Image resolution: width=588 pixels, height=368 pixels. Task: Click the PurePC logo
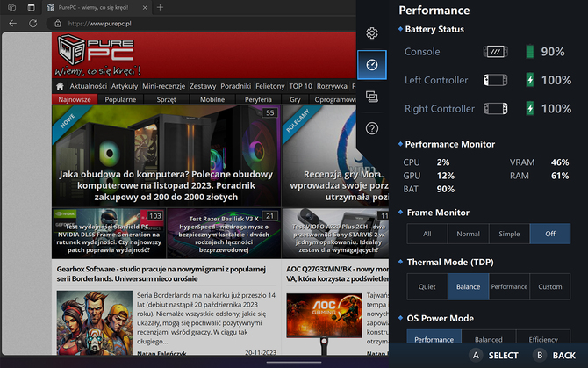[97, 54]
